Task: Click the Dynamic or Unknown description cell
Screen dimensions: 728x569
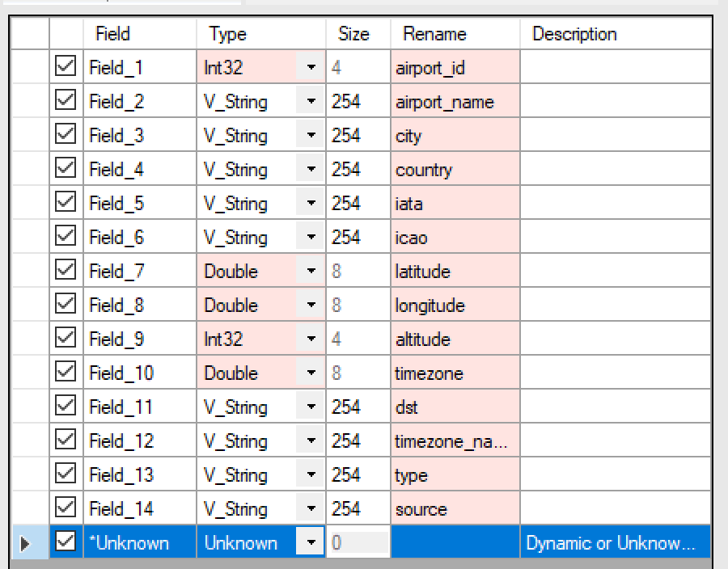Action: (616, 542)
